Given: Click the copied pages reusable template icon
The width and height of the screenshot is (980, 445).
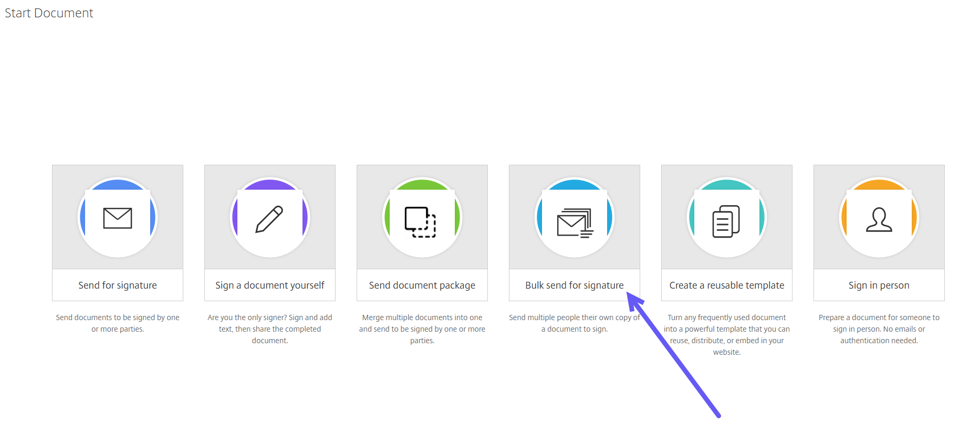Looking at the screenshot, I should tap(726, 221).
